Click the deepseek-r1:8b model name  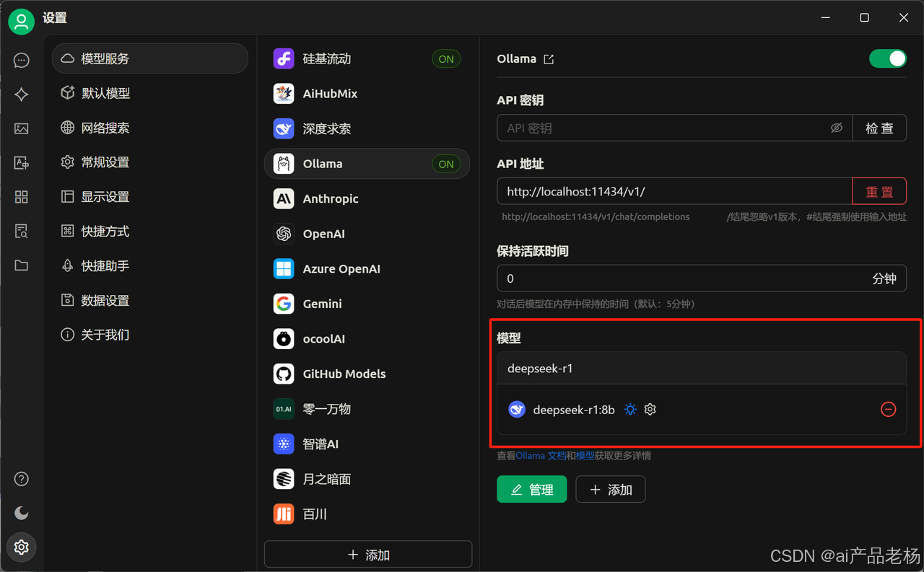[574, 410]
